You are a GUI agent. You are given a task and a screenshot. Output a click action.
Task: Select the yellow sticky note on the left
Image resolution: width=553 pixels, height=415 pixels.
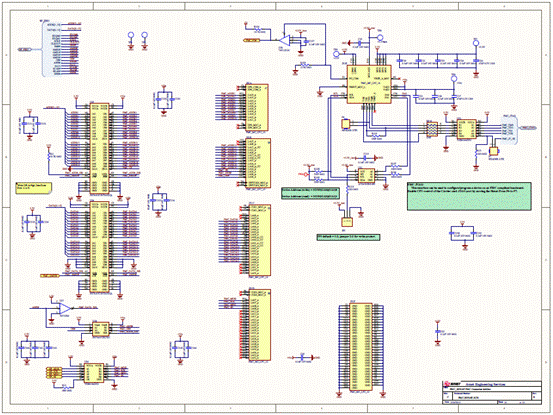(34, 188)
